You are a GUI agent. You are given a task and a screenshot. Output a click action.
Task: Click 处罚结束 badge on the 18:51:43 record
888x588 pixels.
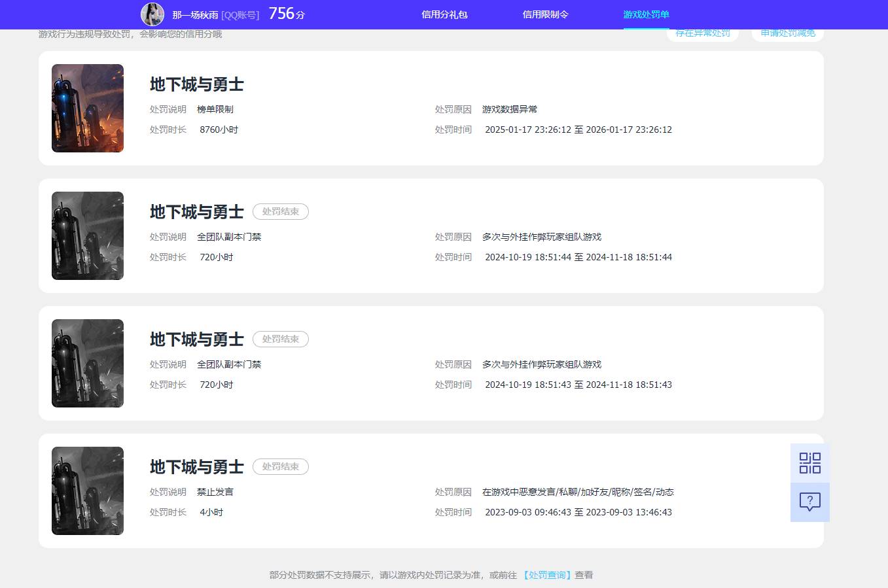tap(280, 339)
